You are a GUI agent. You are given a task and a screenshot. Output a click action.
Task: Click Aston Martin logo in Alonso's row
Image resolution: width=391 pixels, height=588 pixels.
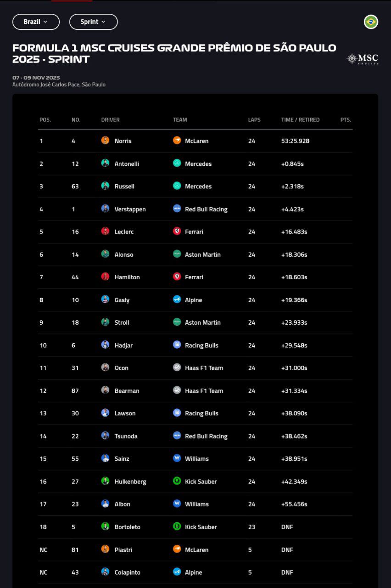177,254
